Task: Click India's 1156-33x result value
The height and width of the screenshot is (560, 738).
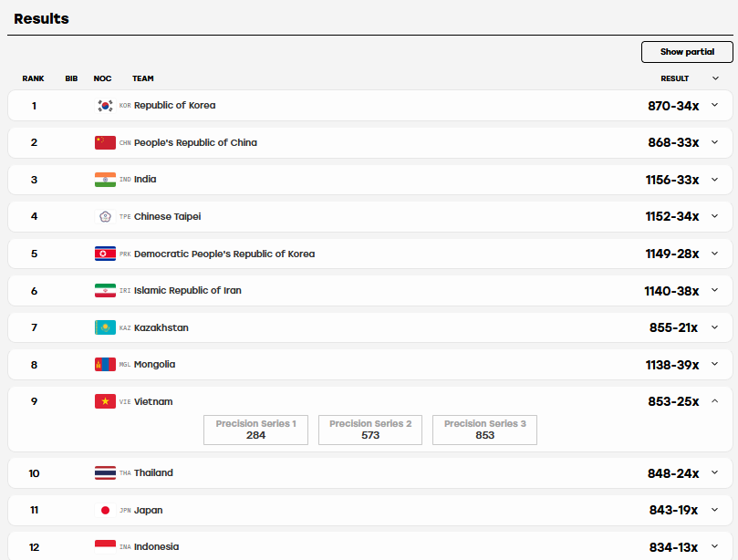Action: [672, 180]
